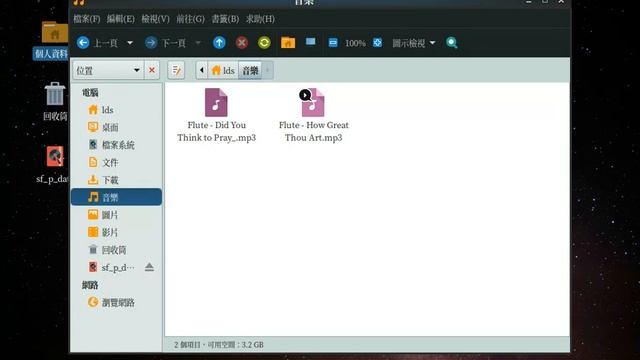Image resolution: width=640 pixels, height=360 pixels.
Task: Go up one folder with up-arrow icon
Action: tap(219, 43)
